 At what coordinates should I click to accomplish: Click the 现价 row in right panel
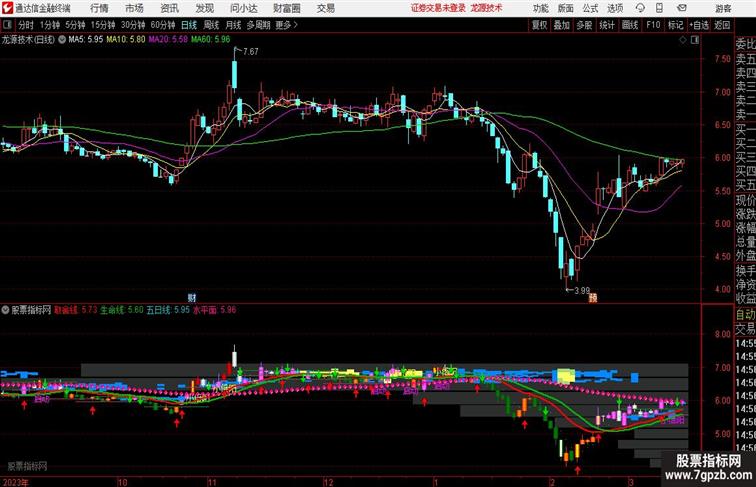[x=745, y=200]
